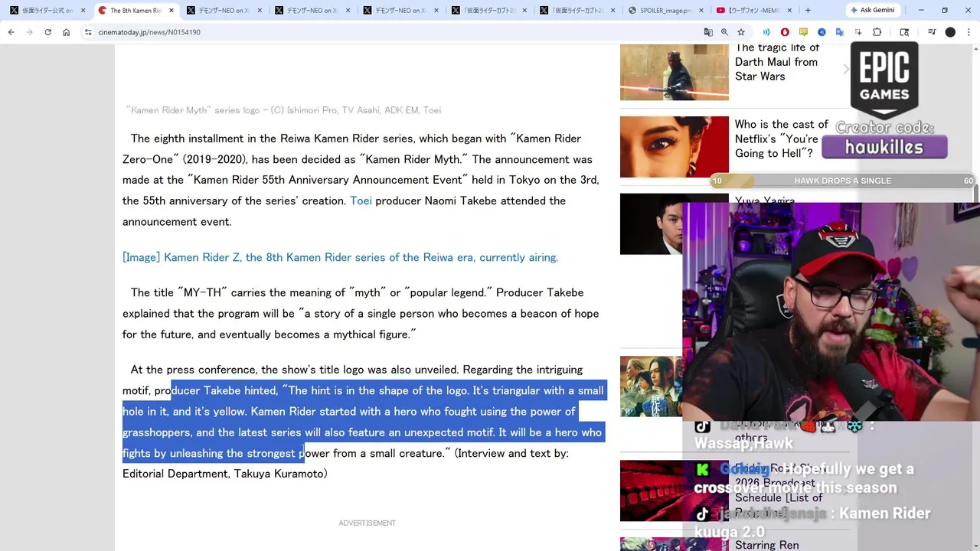
Task: Open the yellow screenshot extension icon
Action: click(x=803, y=32)
